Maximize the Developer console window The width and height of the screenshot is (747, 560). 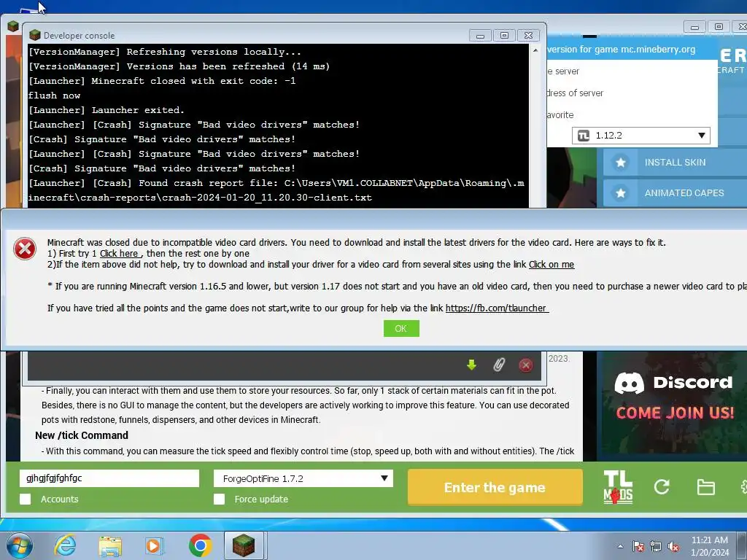[504, 35]
